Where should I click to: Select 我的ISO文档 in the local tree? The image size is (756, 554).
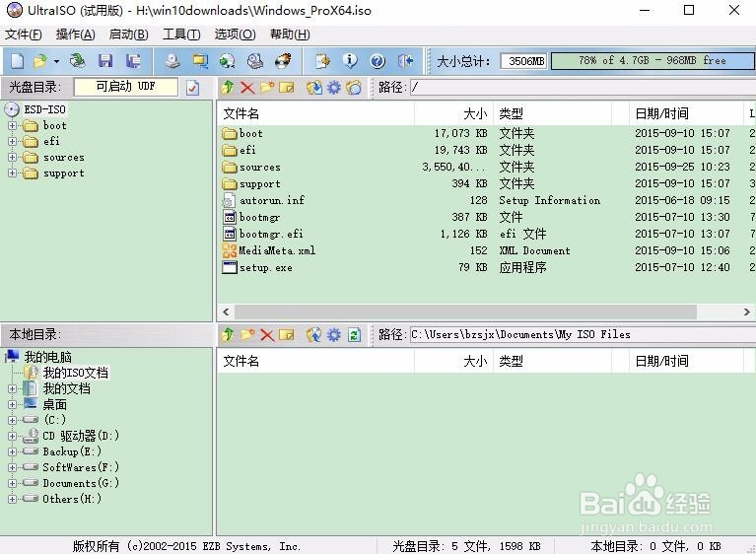click(x=76, y=373)
